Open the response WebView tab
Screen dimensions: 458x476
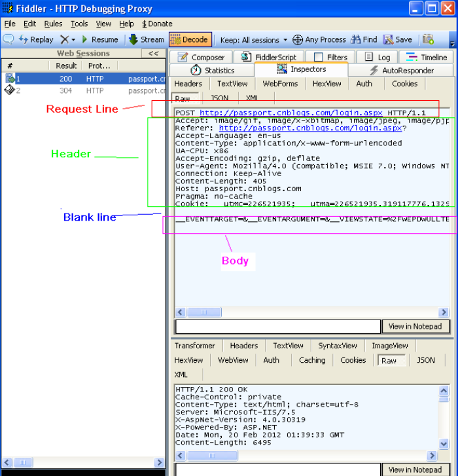pos(233,360)
